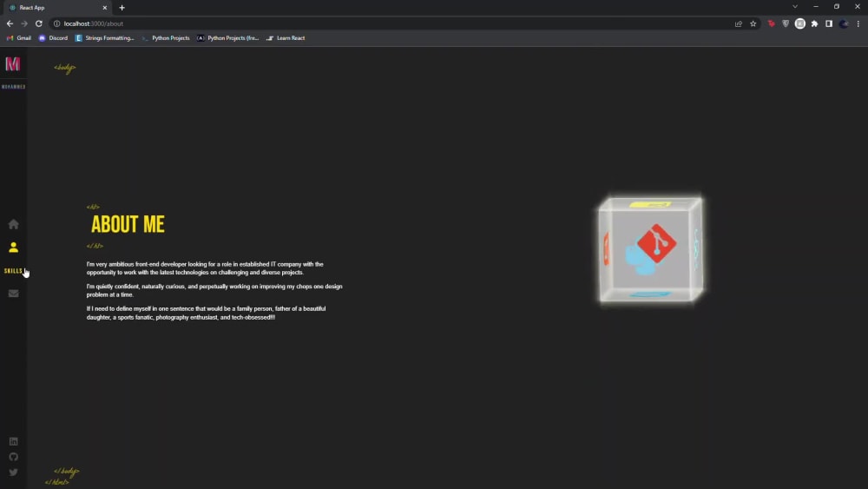Click the MOHAMMED name under logo
Viewport: 868px width, 489px height.
pyautogui.click(x=13, y=87)
